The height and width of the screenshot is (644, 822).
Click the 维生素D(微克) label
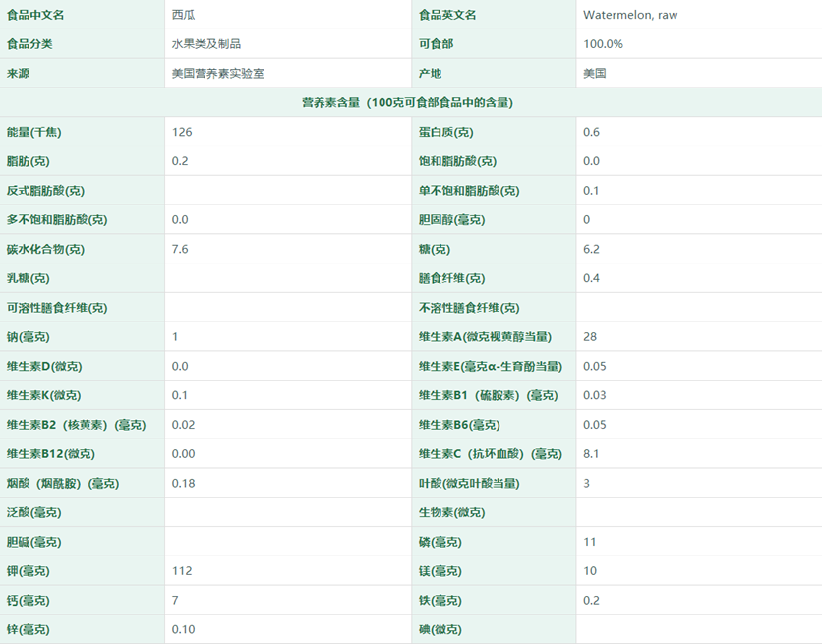point(44,367)
